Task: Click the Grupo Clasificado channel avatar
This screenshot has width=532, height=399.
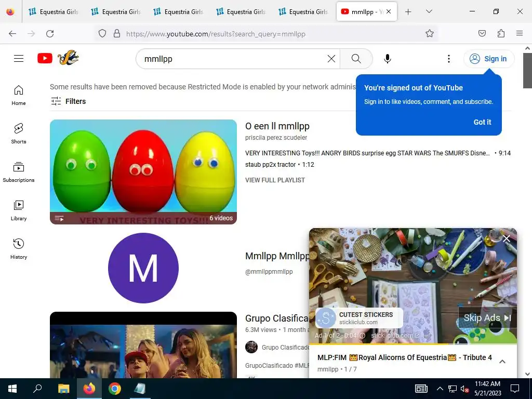Action: click(251, 347)
